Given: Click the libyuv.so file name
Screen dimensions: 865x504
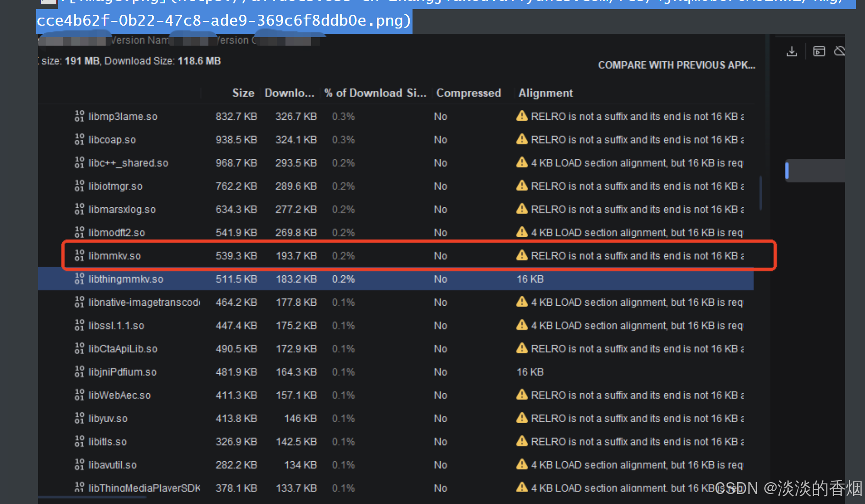Looking at the screenshot, I should (x=108, y=419).
